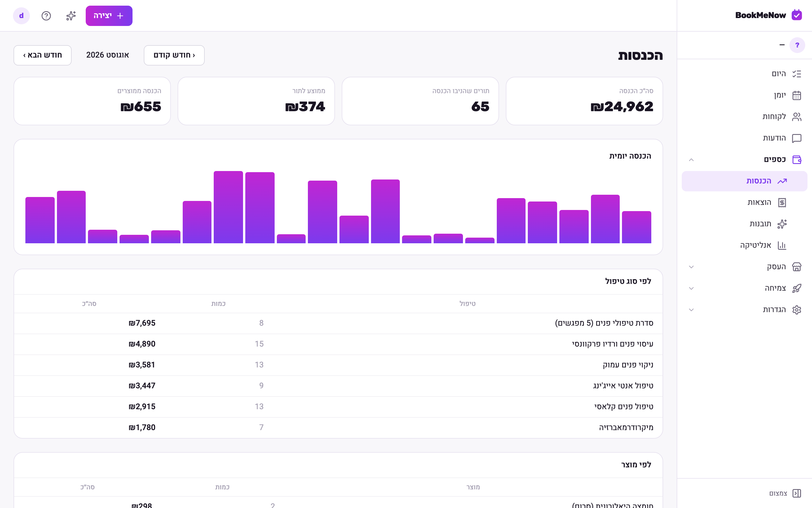This screenshot has height=508, width=812.
Task: Expand the צמיחה section chevron
Action: pos(691,288)
